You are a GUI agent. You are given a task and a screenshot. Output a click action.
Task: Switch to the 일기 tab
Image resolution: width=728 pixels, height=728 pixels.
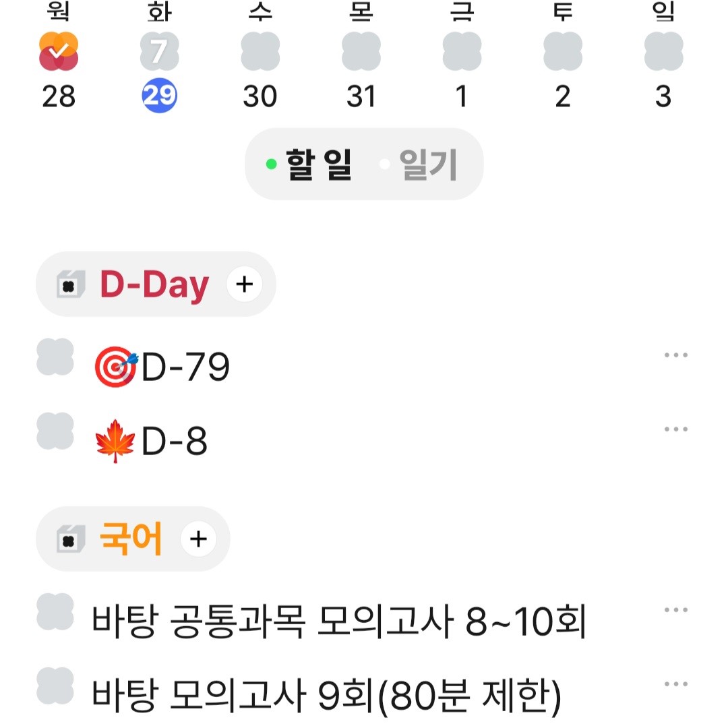coord(428,164)
